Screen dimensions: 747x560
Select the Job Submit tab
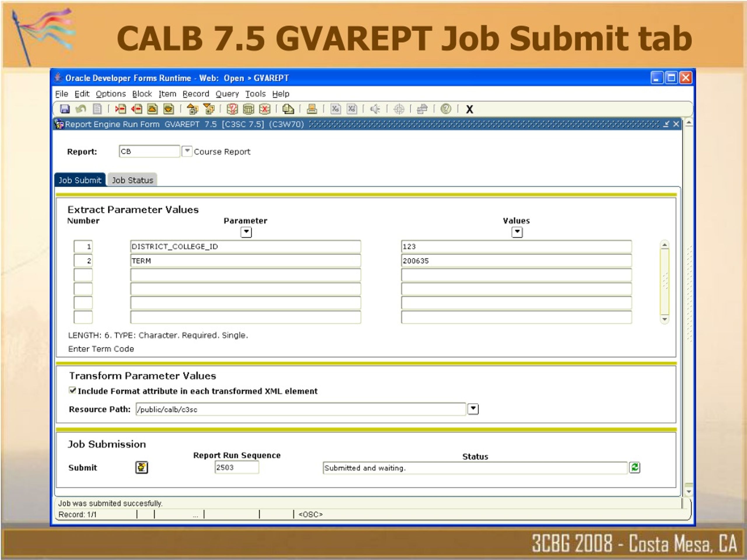(x=80, y=180)
